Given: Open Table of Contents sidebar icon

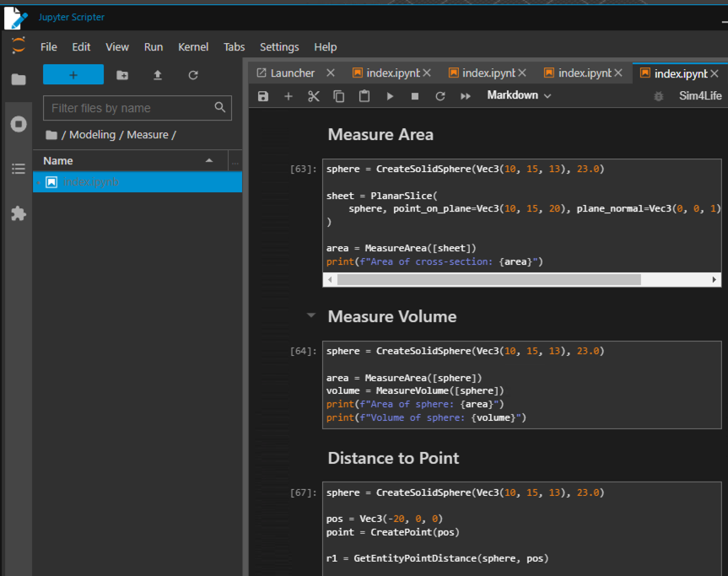Looking at the screenshot, I should (x=19, y=169).
